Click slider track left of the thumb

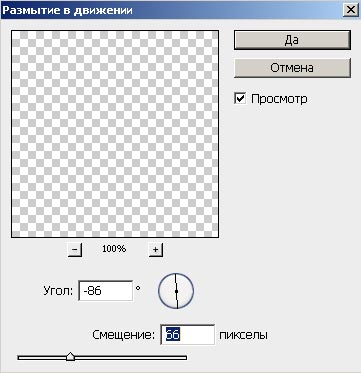point(42,358)
